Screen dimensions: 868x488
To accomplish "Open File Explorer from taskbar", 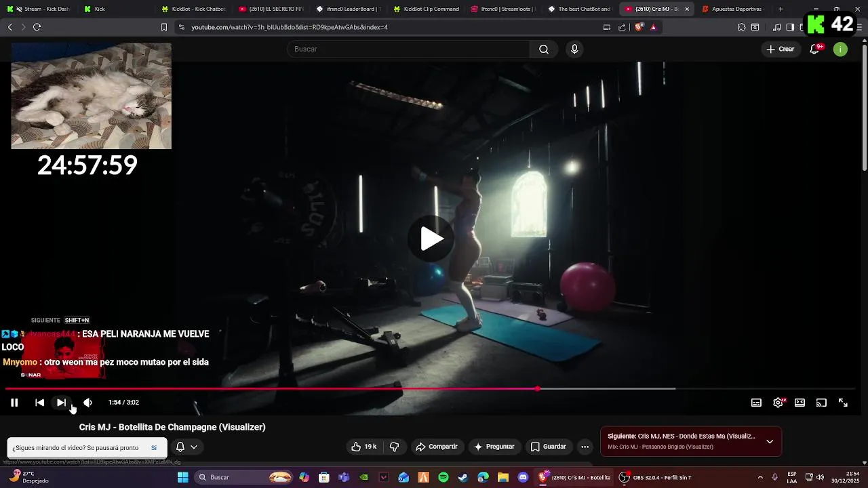I will click(503, 477).
